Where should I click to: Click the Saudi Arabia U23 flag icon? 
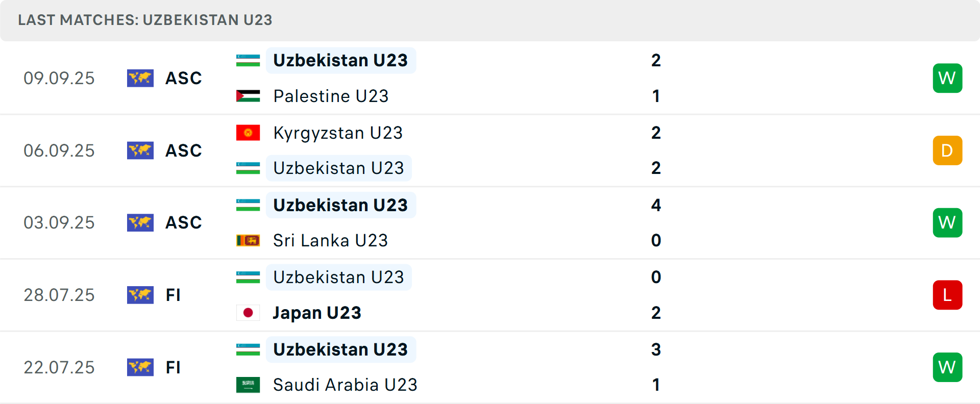248,385
